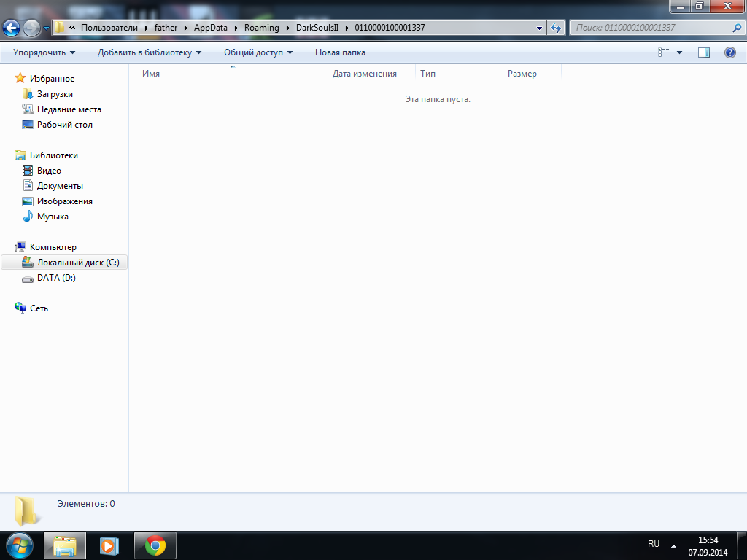Open the Общий доступ menu
This screenshot has height=560, width=747.
pos(258,52)
